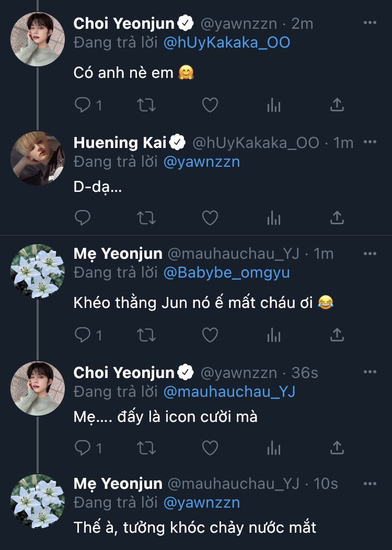392x550 pixels.
Task: Like the "Khéo thằng Jun" tweet
Action: (x=210, y=335)
